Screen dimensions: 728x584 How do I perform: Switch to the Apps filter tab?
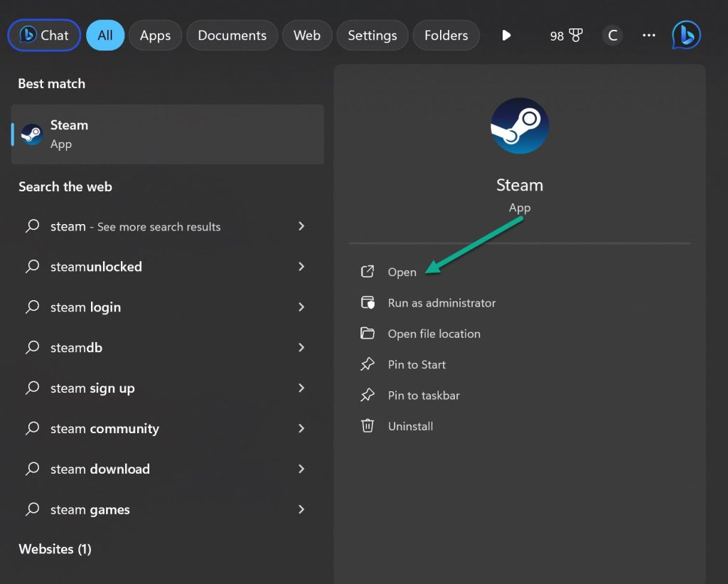155,35
